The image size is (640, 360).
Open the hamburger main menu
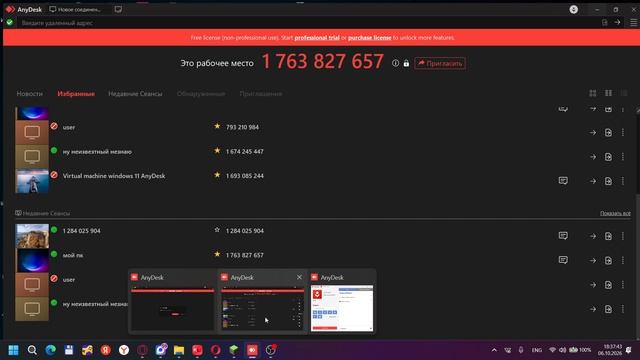click(633, 23)
